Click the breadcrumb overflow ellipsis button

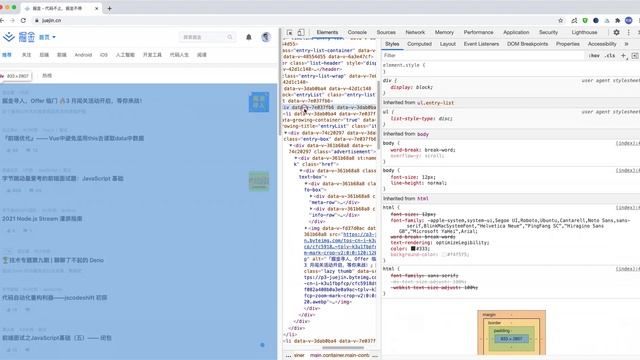click(x=288, y=356)
